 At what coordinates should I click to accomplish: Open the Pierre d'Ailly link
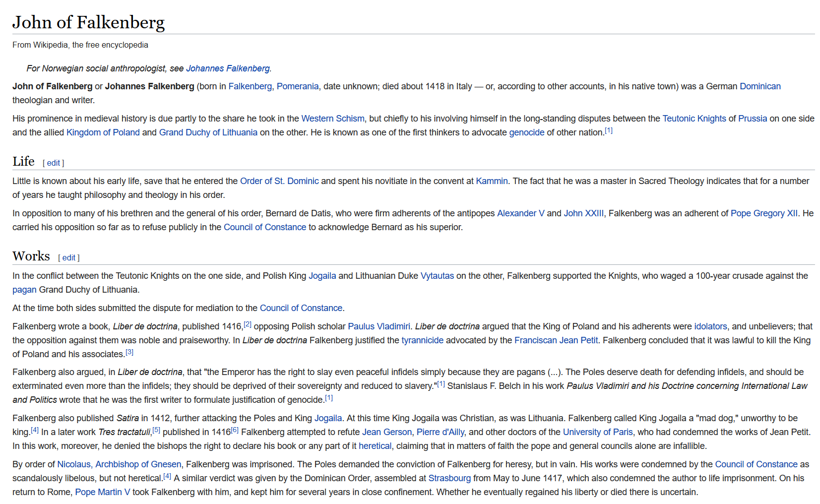click(441, 432)
